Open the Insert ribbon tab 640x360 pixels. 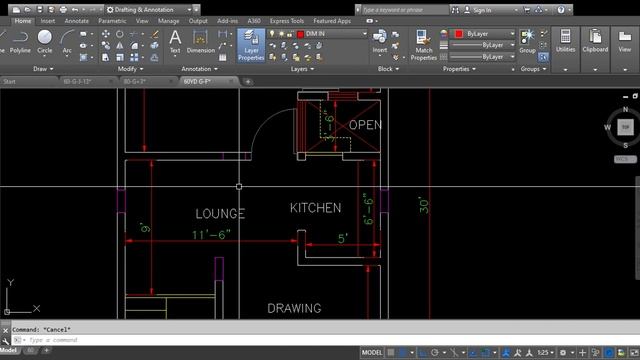coord(48,21)
